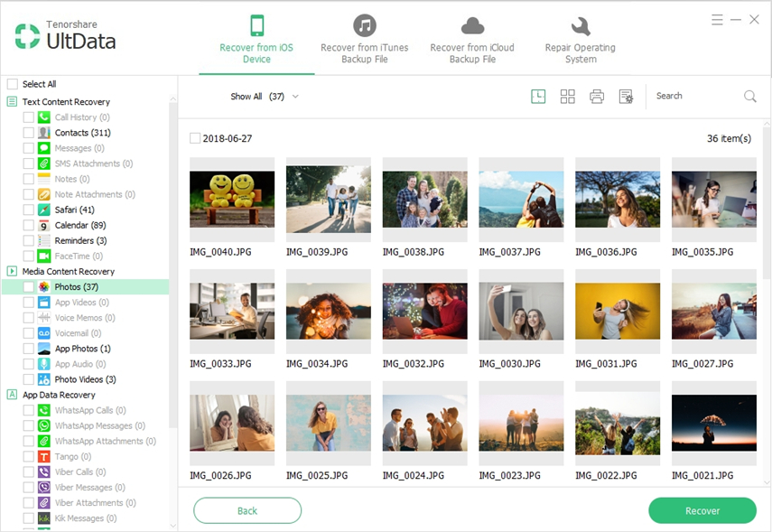Open the Show All (37) dropdown

pos(265,97)
